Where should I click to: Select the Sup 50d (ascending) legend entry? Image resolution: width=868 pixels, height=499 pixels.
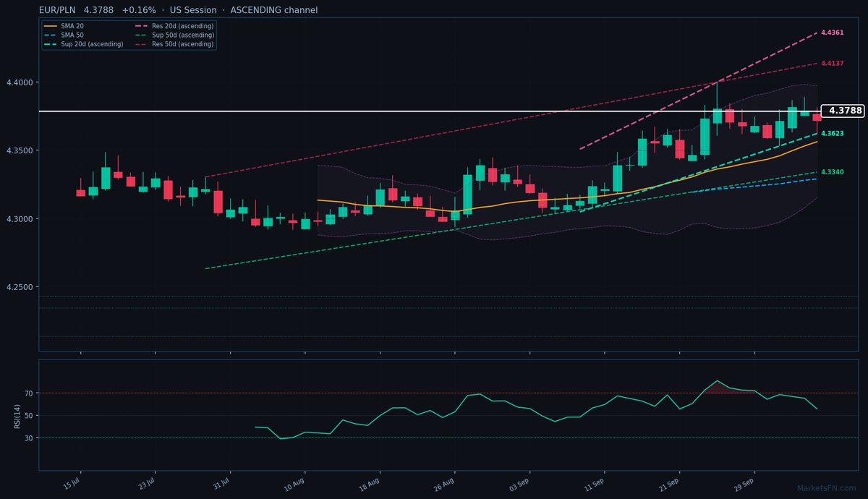(174, 35)
